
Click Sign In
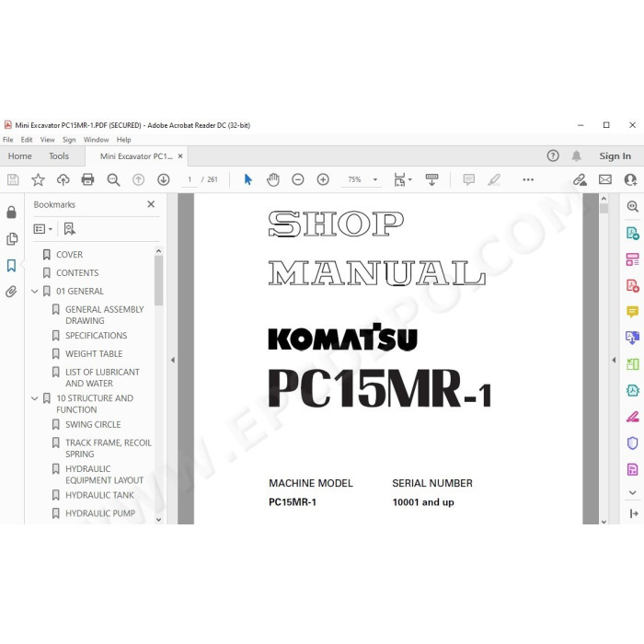click(615, 156)
